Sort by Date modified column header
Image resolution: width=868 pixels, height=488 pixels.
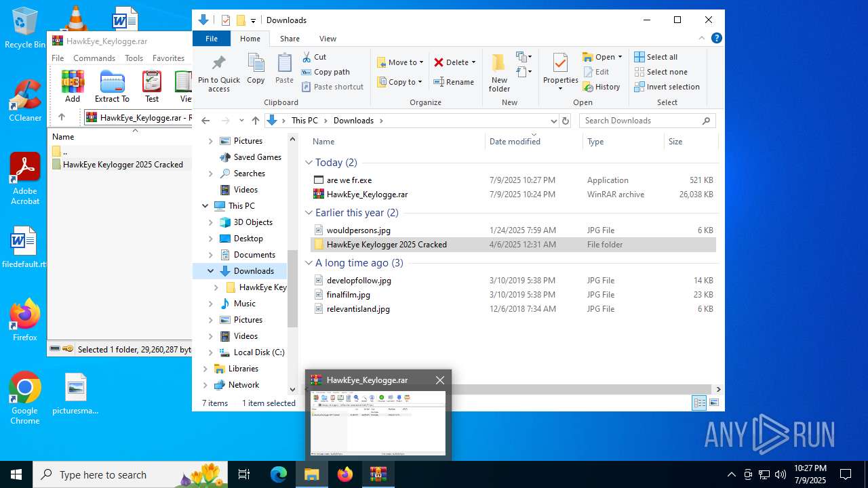point(515,142)
